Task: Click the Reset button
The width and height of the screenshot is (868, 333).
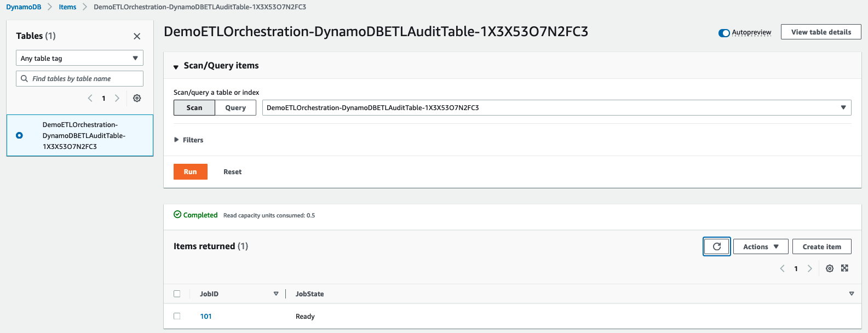Action: 232,172
